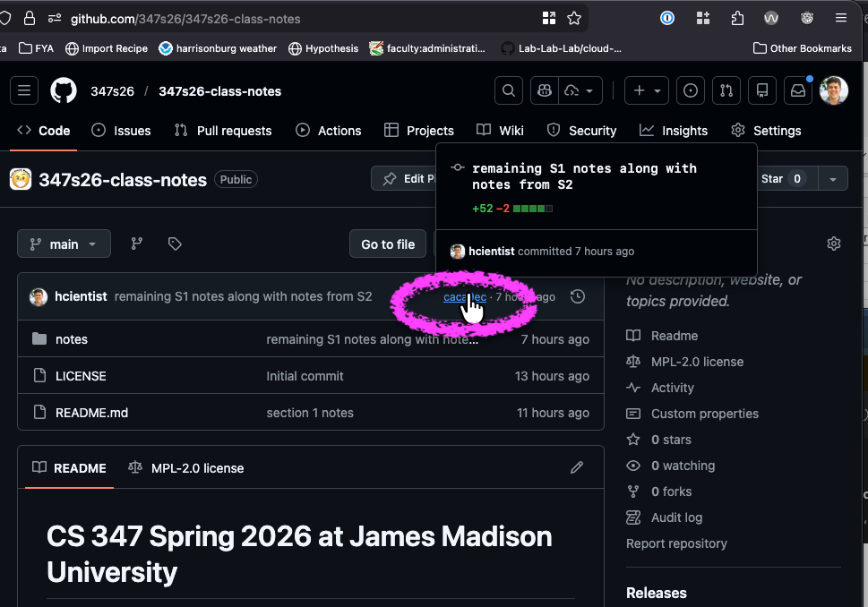Open the README.md file
The height and width of the screenshot is (607, 868).
coord(92,413)
